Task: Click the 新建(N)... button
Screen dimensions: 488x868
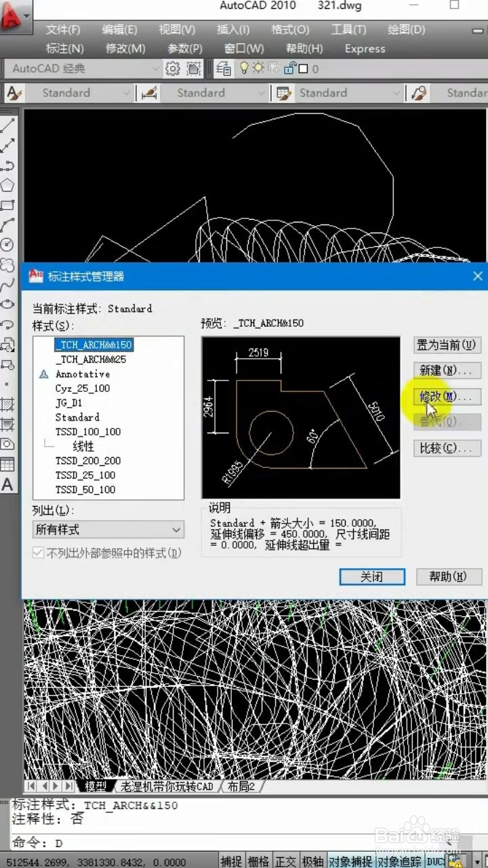Action: click(447, 370)
